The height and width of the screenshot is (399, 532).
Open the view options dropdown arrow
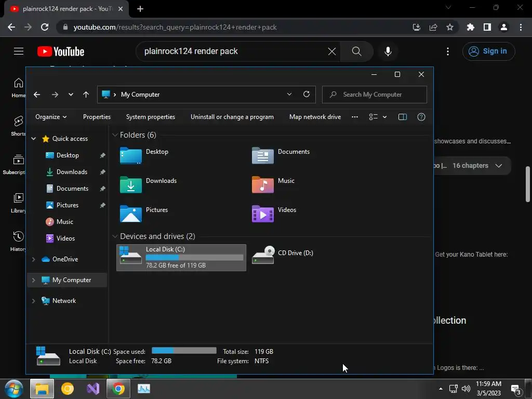[384, 117]
